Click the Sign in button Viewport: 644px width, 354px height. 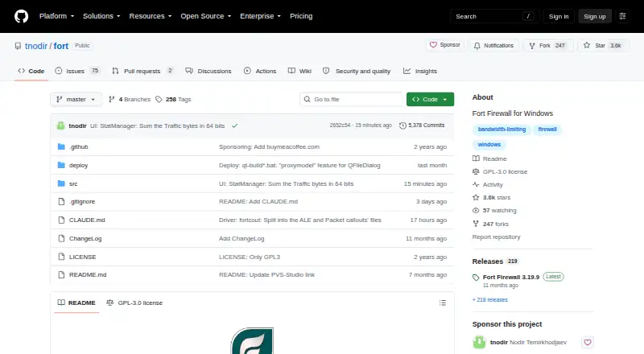tap(559, 16)
